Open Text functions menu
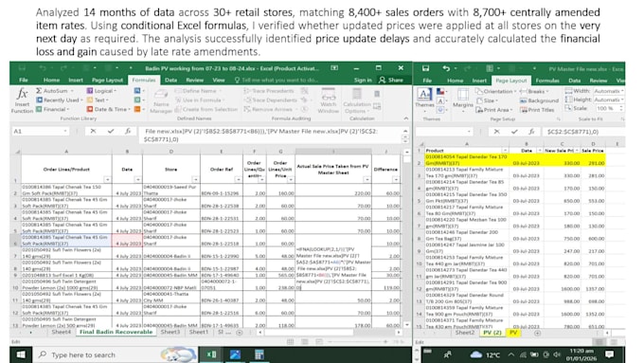The width and height of the screenshot is (644, 363). [98, 100]
